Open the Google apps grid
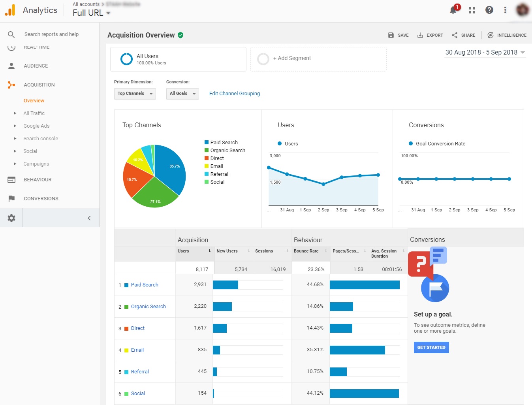 [x=472, y=10]
